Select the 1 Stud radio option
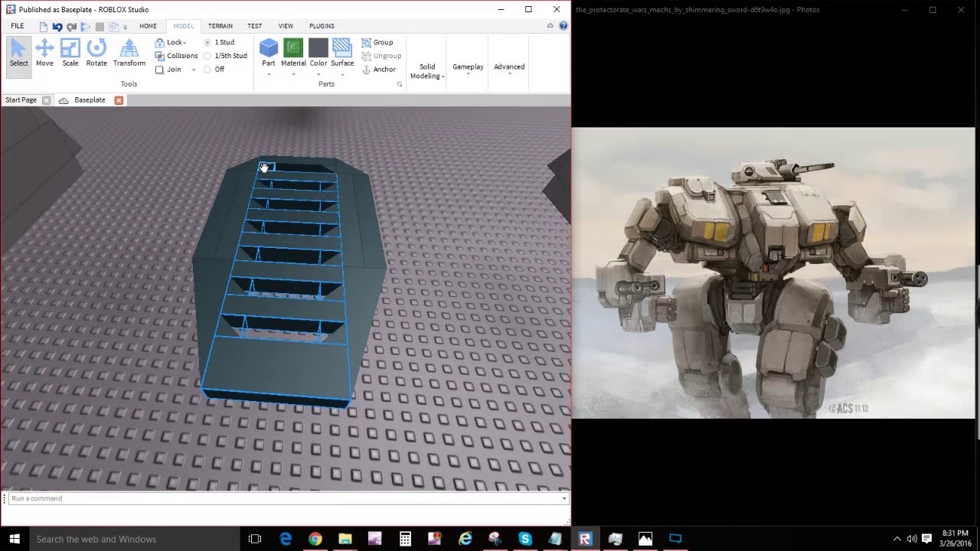 pos(207,43)
